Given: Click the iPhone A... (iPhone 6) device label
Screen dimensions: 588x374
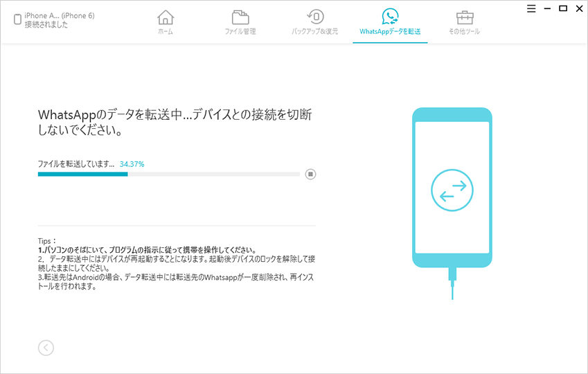Looking at the screenshot, I should tap(60, 16).
